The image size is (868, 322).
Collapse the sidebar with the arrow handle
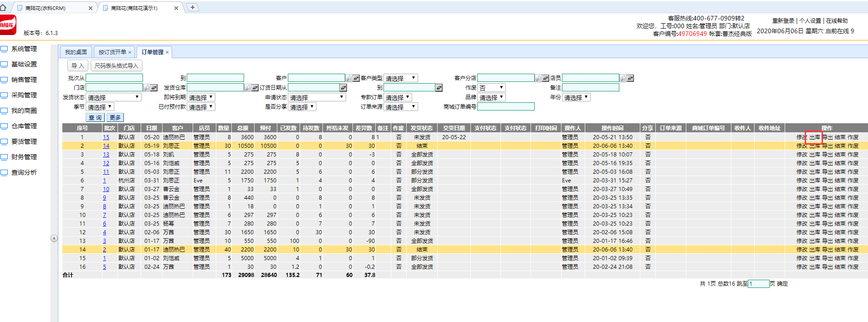pyautogui.click(x=54, y=238)
